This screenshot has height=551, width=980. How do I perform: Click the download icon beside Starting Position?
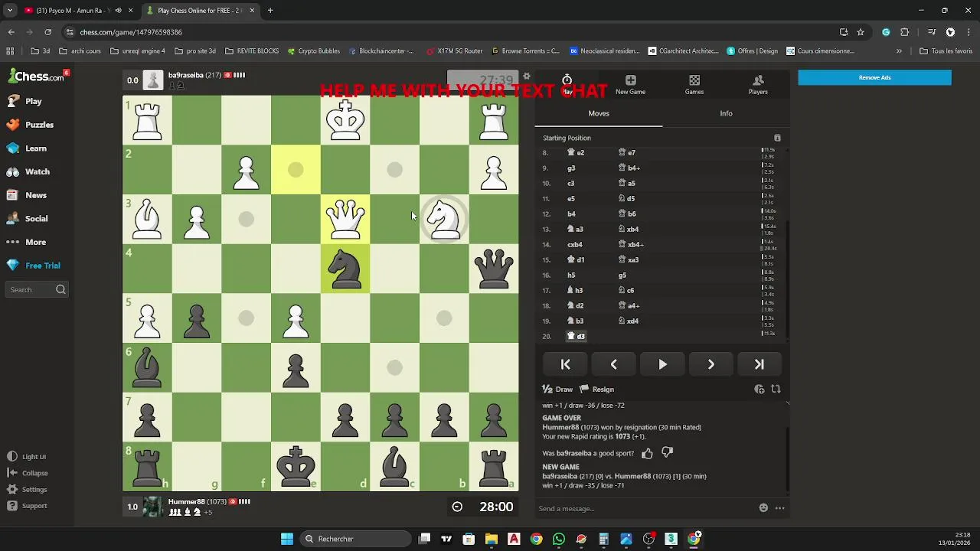click(x=777, y=138)
